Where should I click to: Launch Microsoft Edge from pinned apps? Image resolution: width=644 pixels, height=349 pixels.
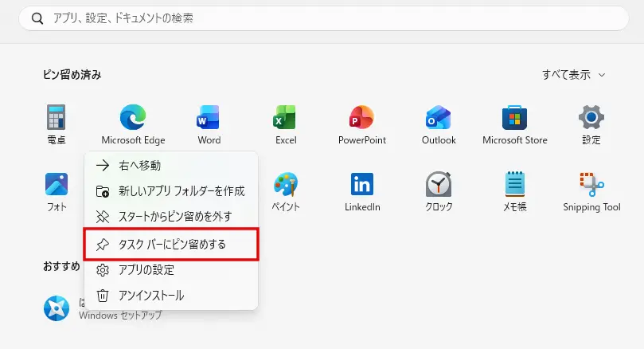[x=133, y=124]
